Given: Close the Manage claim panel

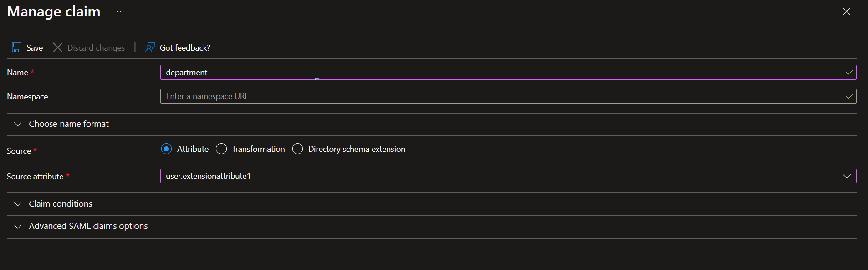Looking at the screenshot, I should [x=846, y=11].
